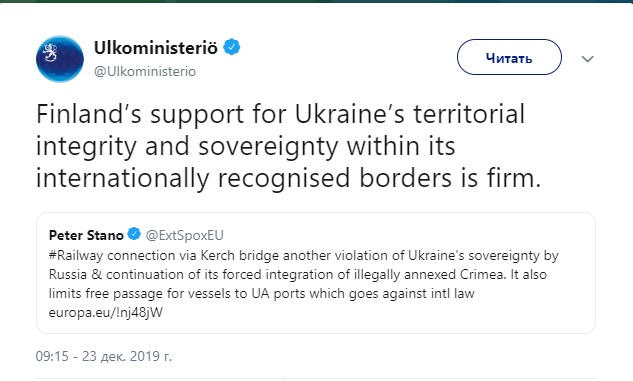This screenshot has height=381, width=633.
Task: Click the Ulkoministeriö display name
Action: coord(156,48)
